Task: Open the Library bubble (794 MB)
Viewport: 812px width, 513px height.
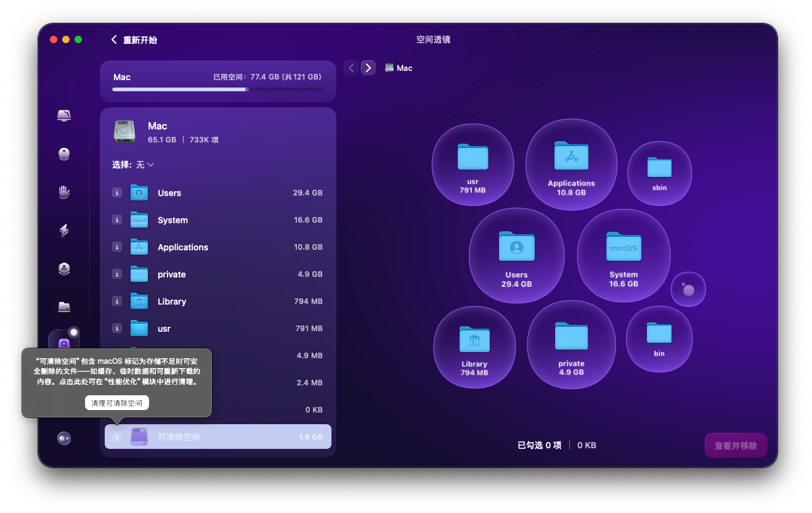Action: [474, 347]
